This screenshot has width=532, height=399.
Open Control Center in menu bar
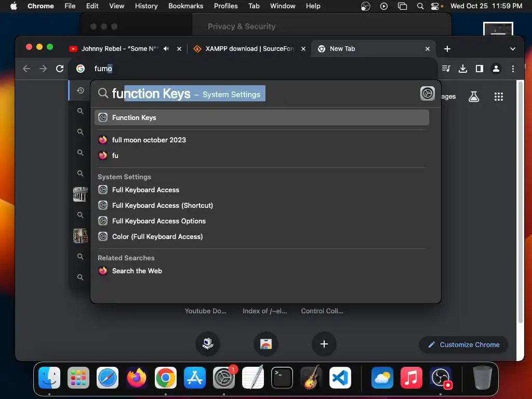tap(436, 6)
